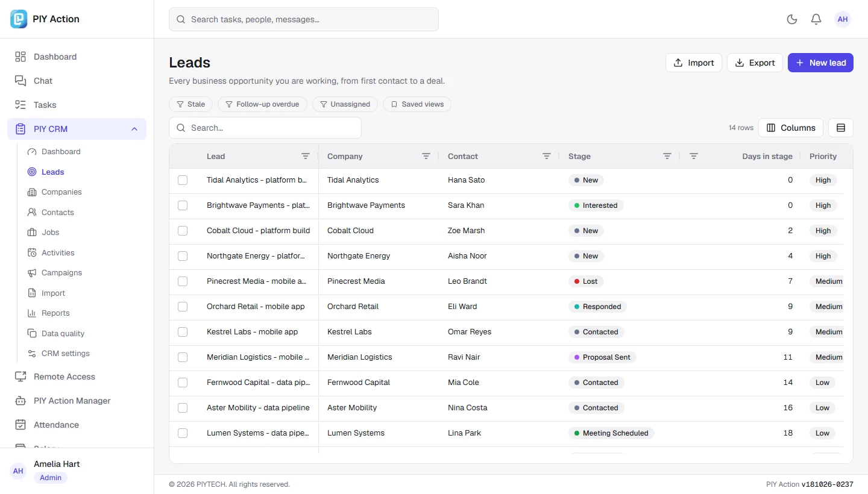Screen dimensions: 868x494
Task: Click the PIY Action logo icon
Action: pyautogui.click(x=19, y=19)
